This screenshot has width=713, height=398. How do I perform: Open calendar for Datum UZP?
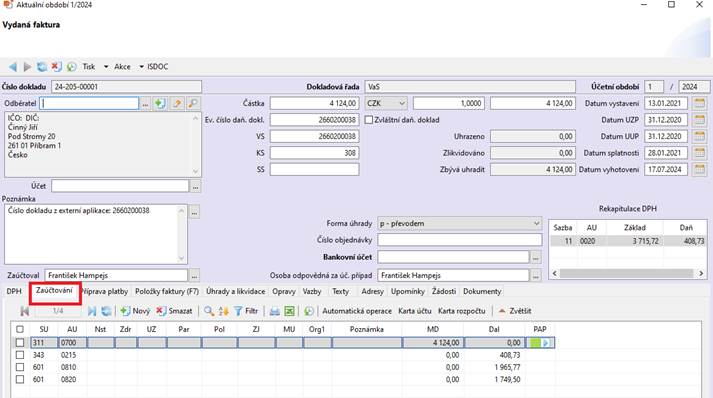(x=699, y=120)
